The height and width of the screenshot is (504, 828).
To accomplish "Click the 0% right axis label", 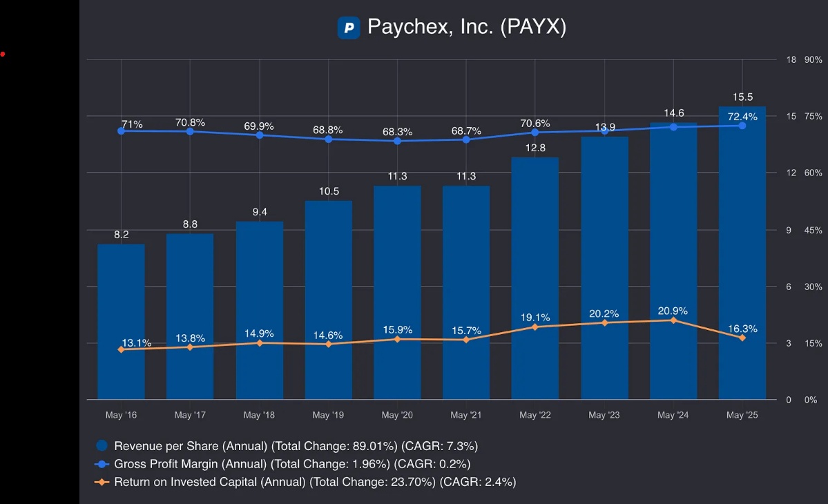I will 811,400.
